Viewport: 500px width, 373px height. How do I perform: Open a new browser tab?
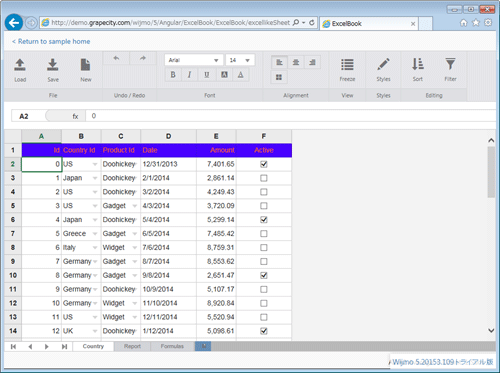[425, 23]
